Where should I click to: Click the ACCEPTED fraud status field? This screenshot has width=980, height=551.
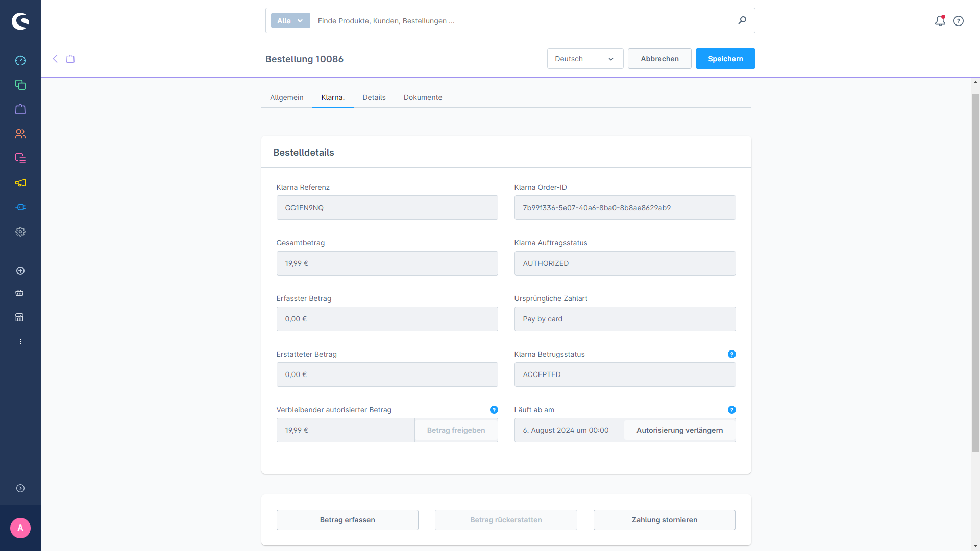pyautogui.click(x=625, y=374)
